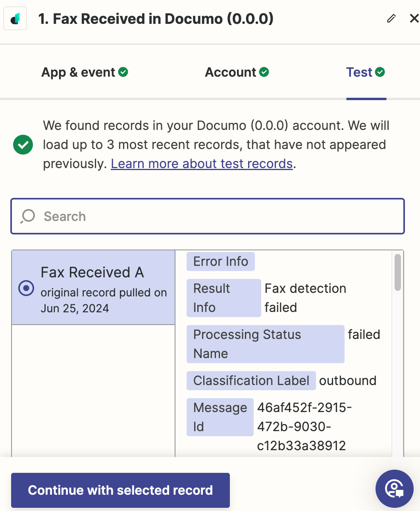This screenshot has width=420, height=511.
Task: Click the Classification Label field
Action: click(x=251, y=381)
